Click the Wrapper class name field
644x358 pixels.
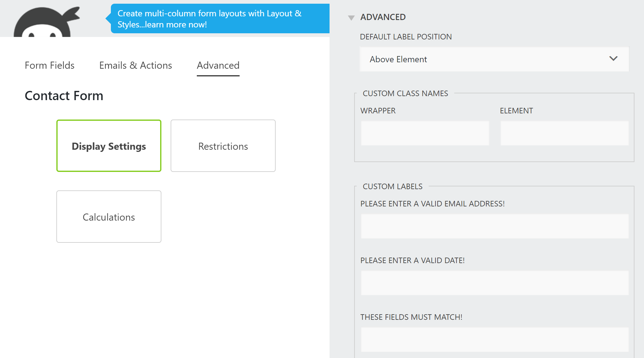tap(425, 133)
